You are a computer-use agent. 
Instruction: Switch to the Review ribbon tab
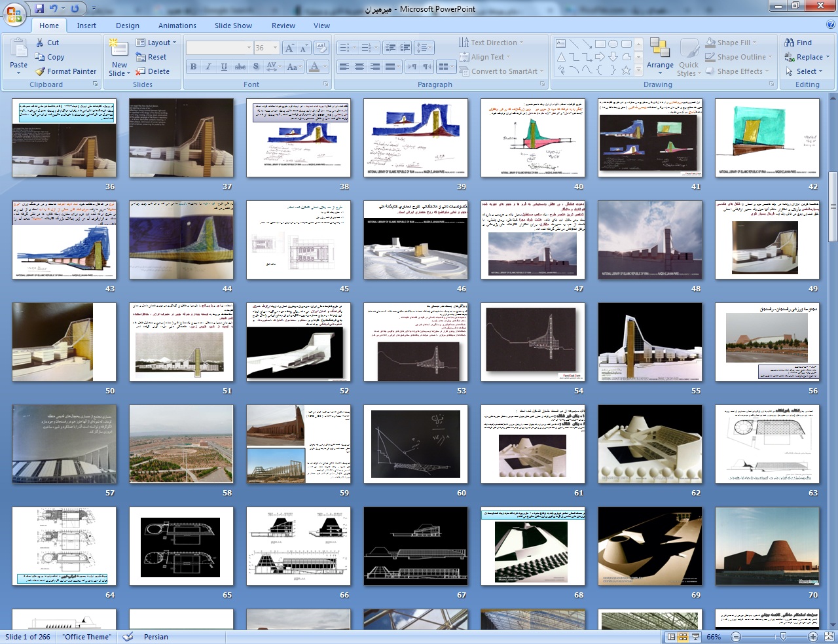click(x=283, y=26)
